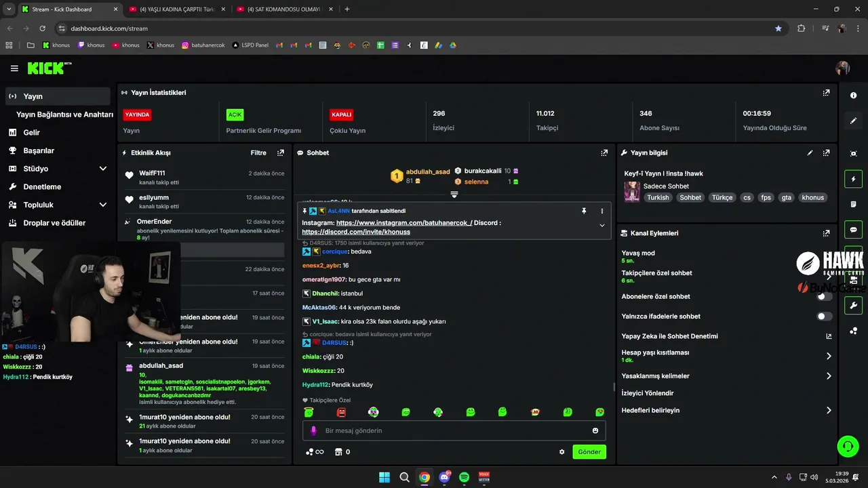Open Hesap yaşı kısıtlaması settings arrow

(x=829, y=356)
